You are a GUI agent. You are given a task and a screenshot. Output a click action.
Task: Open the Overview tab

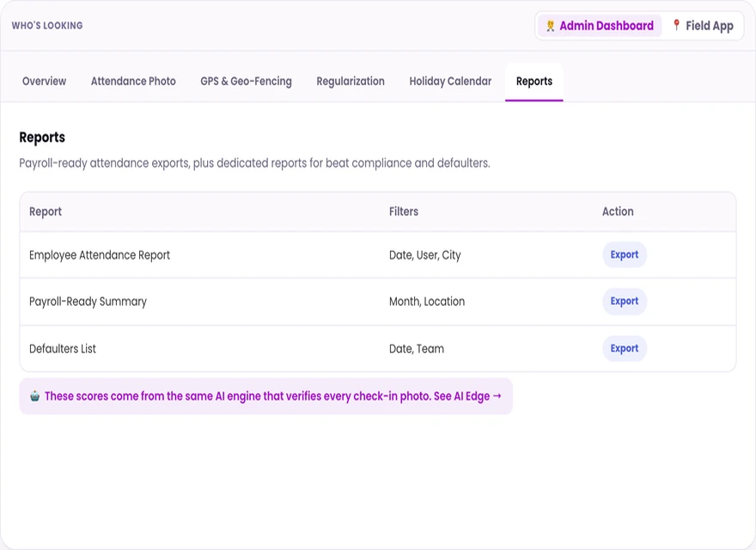pyautogui.click(x=45, y=81)
